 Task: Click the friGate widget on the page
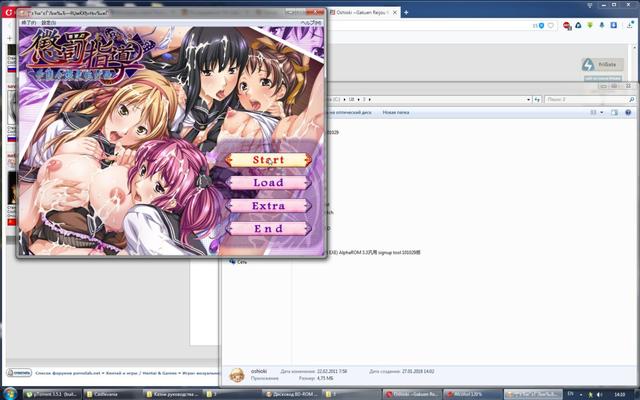[602, 64]
